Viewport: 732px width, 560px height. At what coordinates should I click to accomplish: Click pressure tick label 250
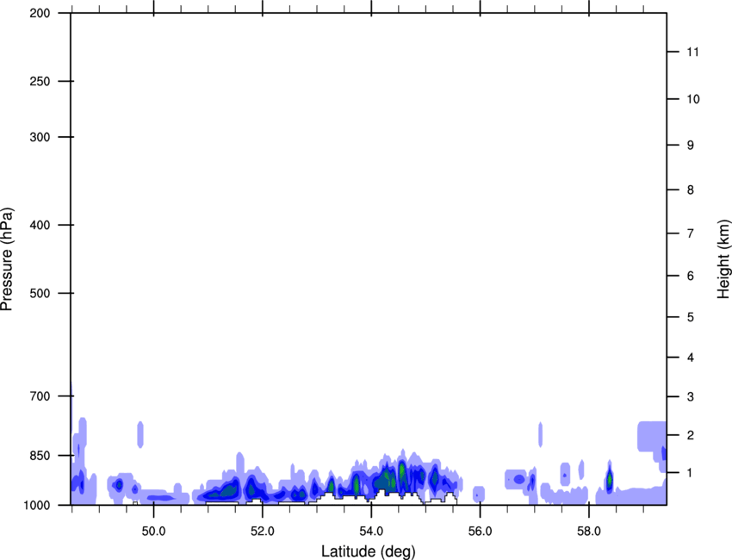40,81
